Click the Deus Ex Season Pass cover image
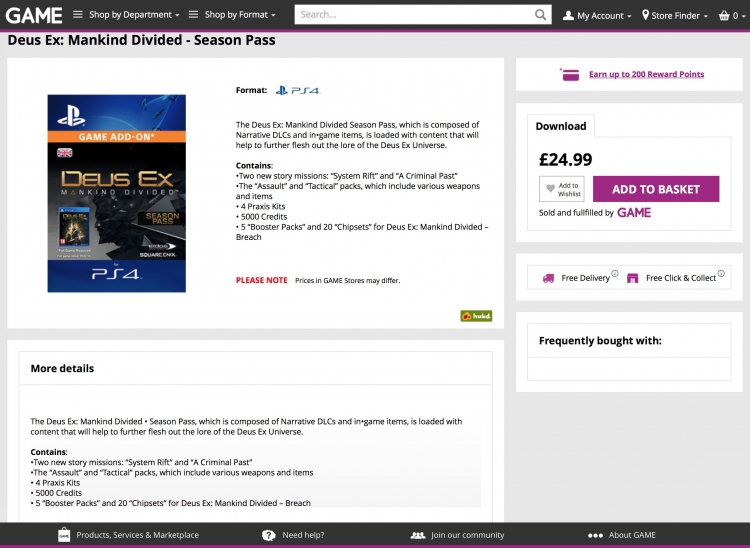Viewport: 750px width, 548px height. point(117,193)
